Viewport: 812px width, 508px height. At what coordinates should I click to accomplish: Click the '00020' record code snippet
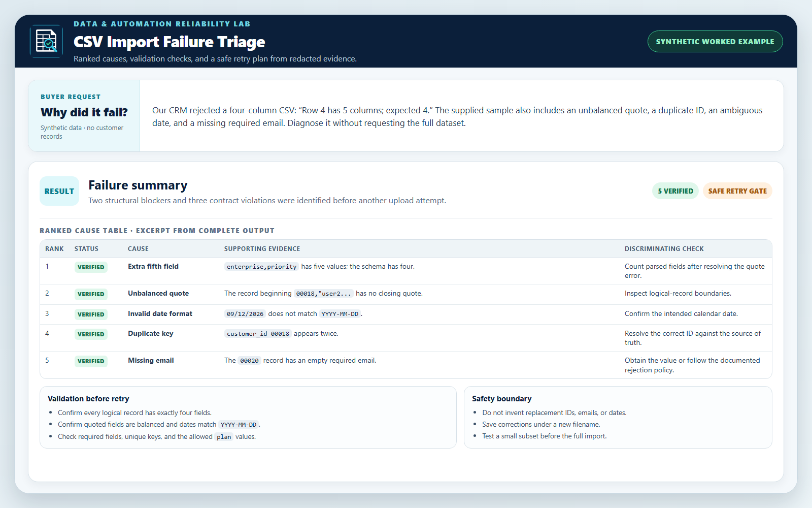coord(249,361)
